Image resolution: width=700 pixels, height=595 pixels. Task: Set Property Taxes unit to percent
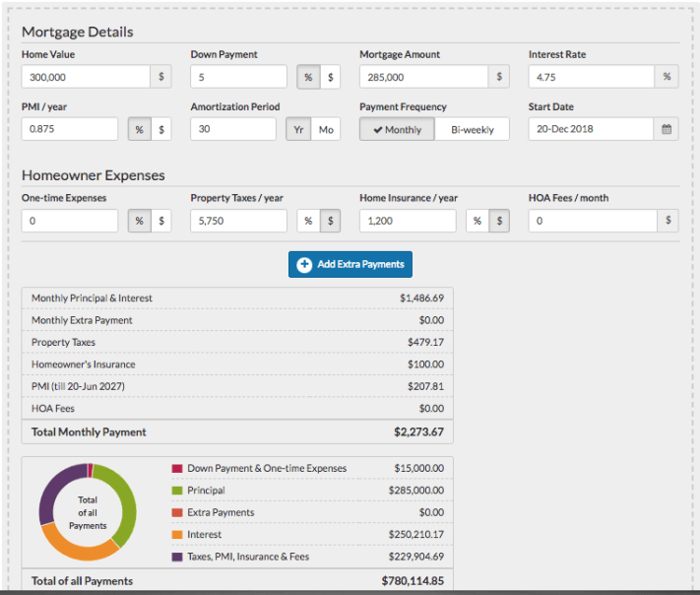point(308,221)
